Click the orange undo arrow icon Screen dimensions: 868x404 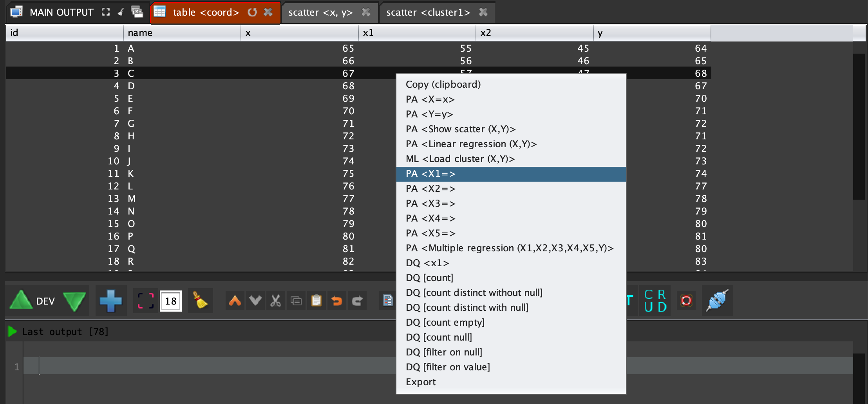337,301
